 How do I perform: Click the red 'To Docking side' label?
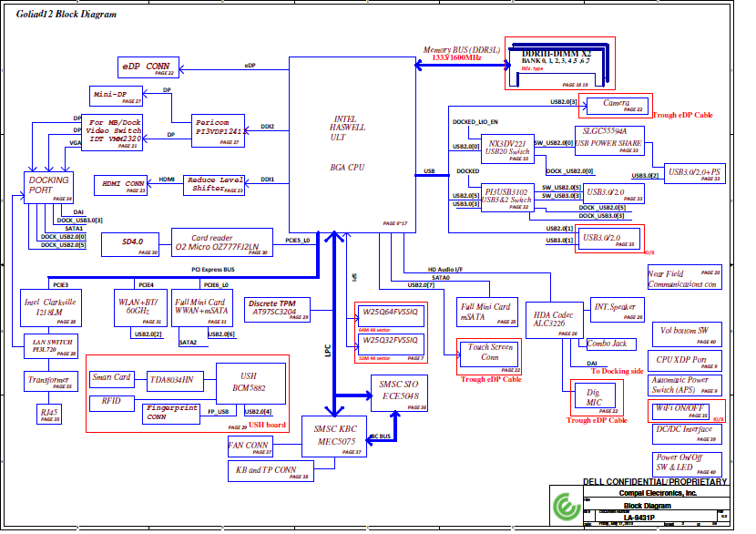(618, 371)
